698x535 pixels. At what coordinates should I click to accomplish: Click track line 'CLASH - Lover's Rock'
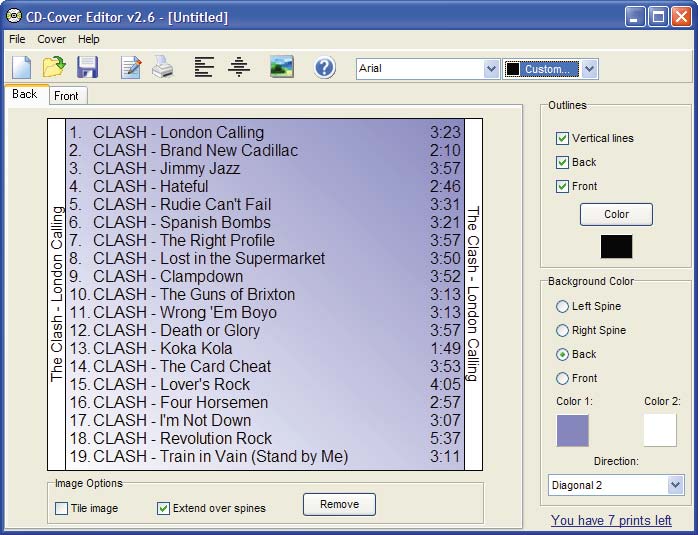(171, 384)
